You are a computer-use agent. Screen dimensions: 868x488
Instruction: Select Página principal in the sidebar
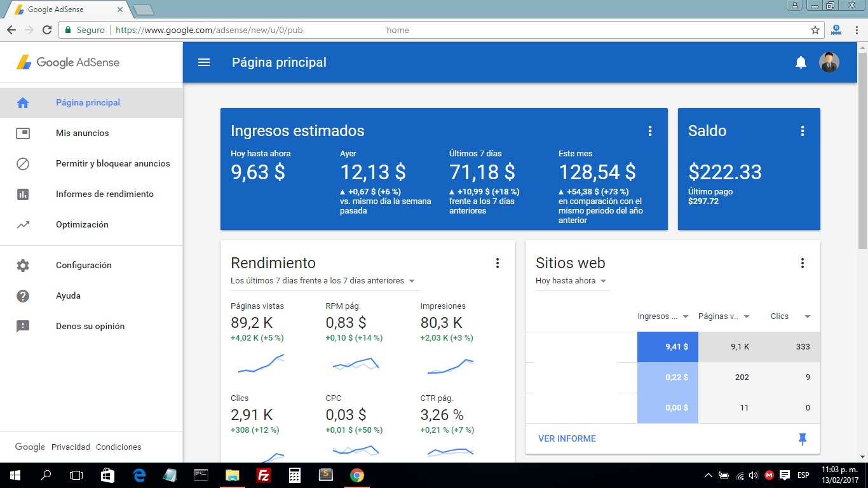click(91, 102)
